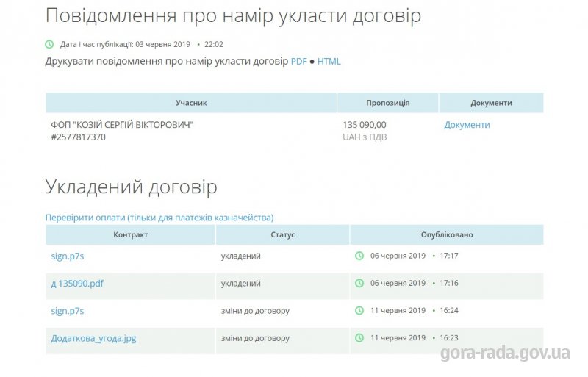Viewport: 588px width, 377px height.
Task: Click the 'Контракт' column header
Action: coord(131,235)
